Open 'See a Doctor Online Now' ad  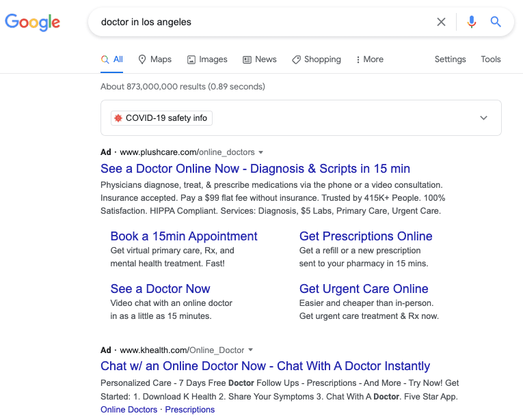255,169
